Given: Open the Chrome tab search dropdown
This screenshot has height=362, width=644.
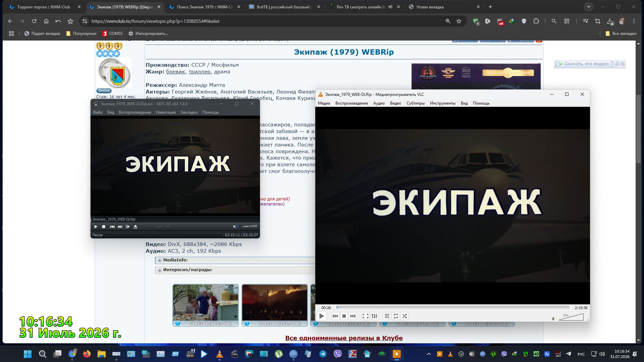Looking at the screenshot, I should coord(589,7).
